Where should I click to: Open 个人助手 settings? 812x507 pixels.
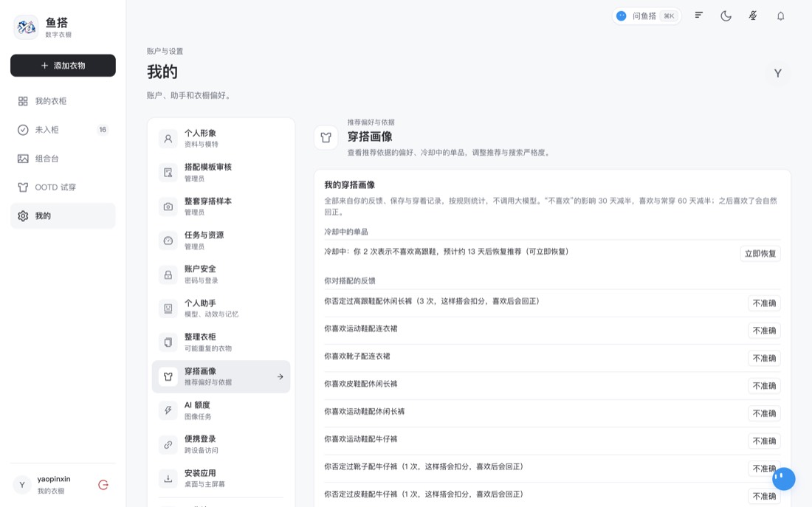point(221,308)
